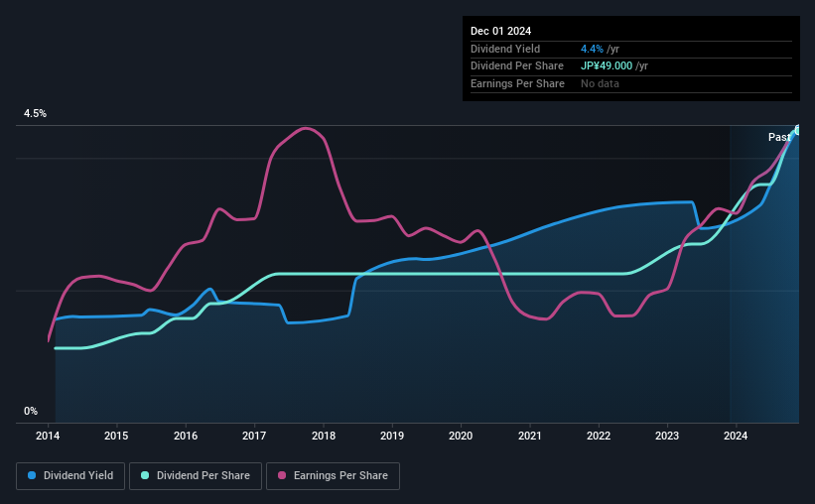Click the JP¥49.000 dividend per share value

[x=607, y=66]
